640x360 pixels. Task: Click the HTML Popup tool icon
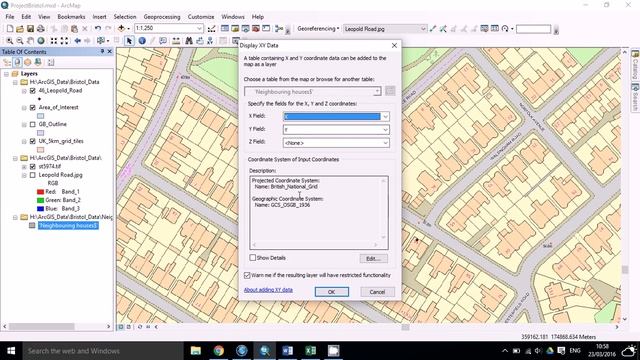[163, 41]
